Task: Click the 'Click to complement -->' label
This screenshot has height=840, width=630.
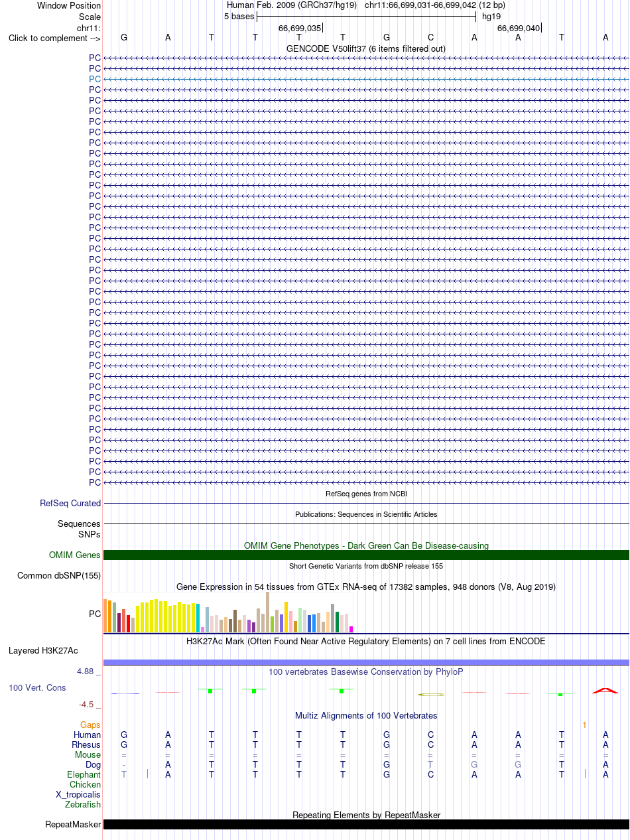Action: coord(54,38)
